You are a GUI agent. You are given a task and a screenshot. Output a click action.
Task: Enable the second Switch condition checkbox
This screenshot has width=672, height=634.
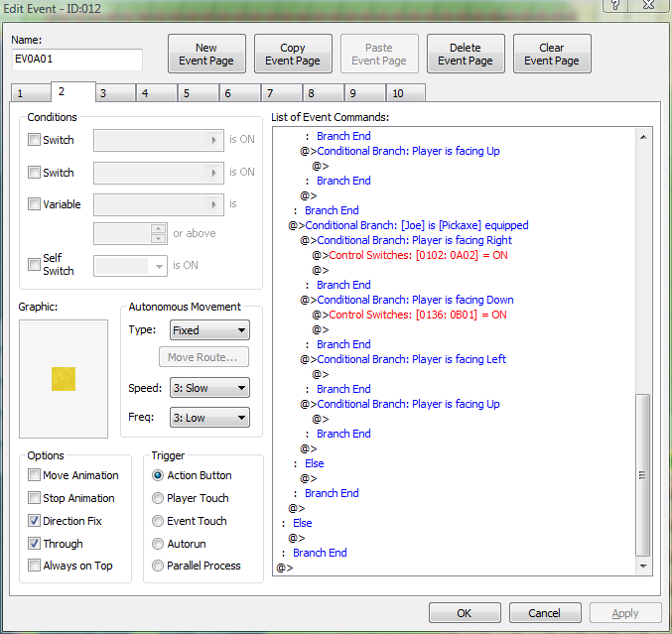click(34, 173)
